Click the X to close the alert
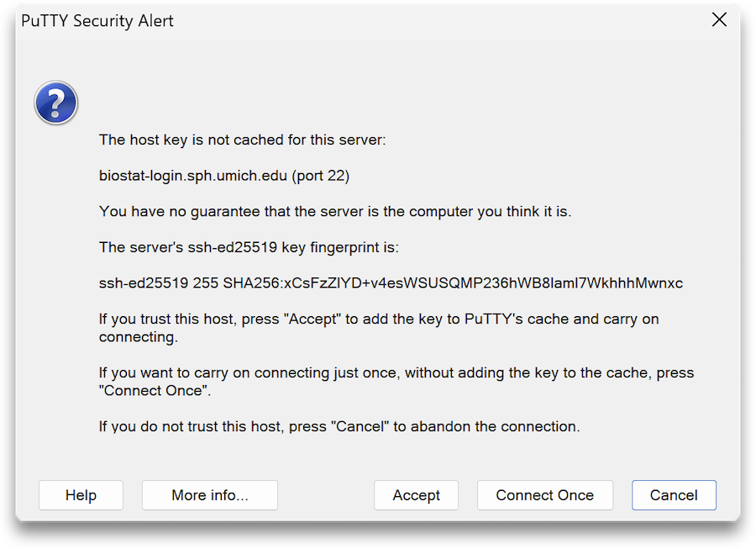This screenshot has width=756, height=549. (719, 19)
